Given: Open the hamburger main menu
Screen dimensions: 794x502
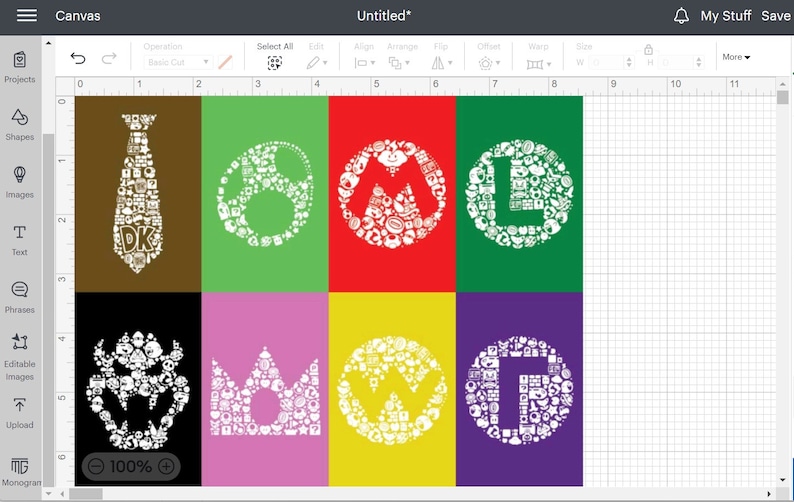Looking at the screenshot, I should click(x=26, y=15).
